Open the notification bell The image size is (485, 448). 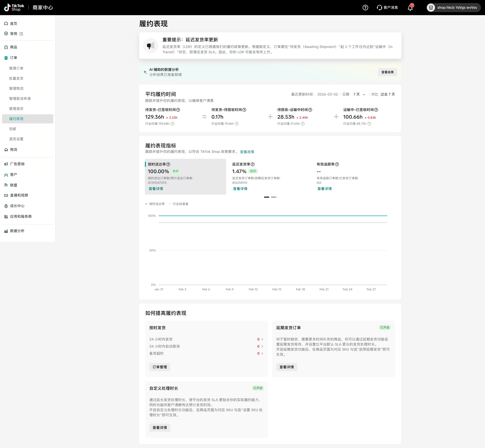point(410,8)
